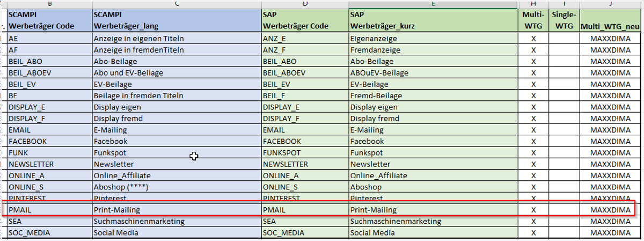
Task: Select 'NEWSLETTER' in SCAMPI code column
Action: (49, 164)
